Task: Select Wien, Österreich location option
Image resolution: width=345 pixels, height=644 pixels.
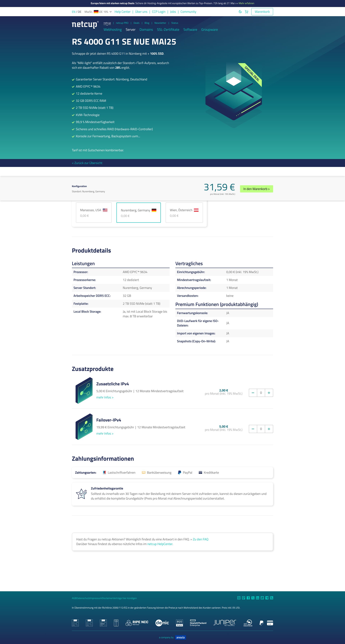Action: pyautogui.click(x=184, y=212)
